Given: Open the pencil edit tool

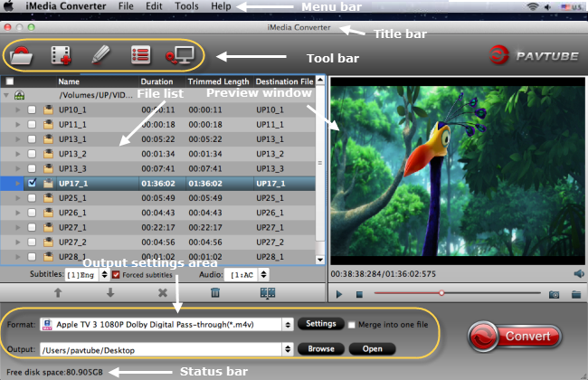Looking at the screenshot, I should 100,55.
